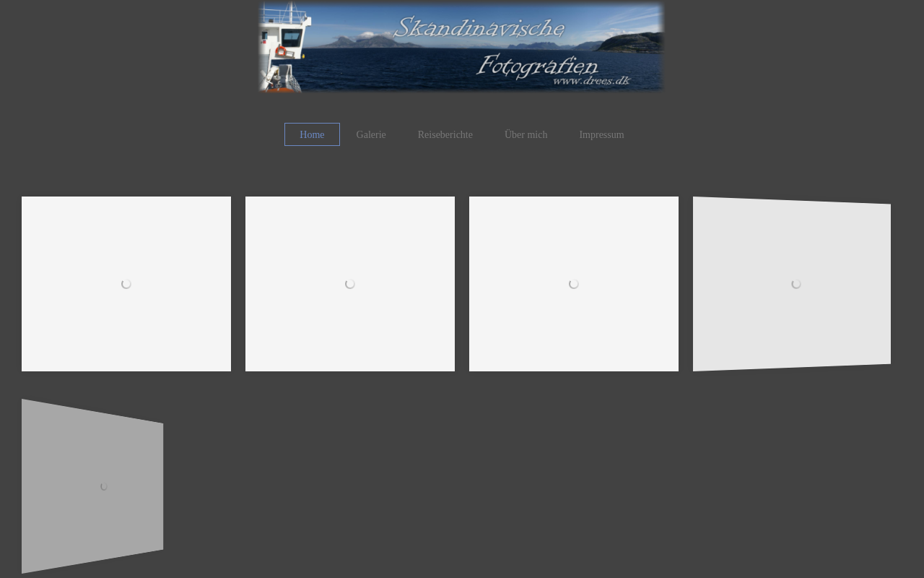Image resolution: width=924 pixels, height=578 pixels.
Task: Click the Skandinavische Fotografien header banner
Action: (461, 47)
